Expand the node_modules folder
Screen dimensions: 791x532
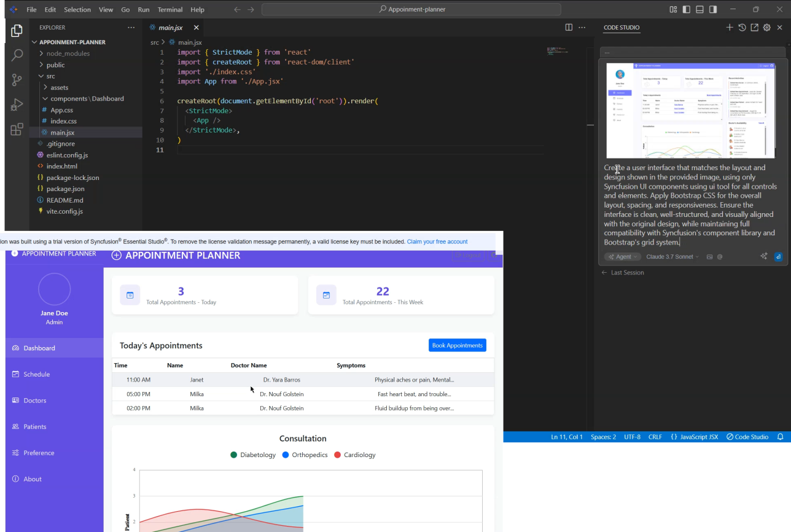pyautogui.click(x=68, y=53)
